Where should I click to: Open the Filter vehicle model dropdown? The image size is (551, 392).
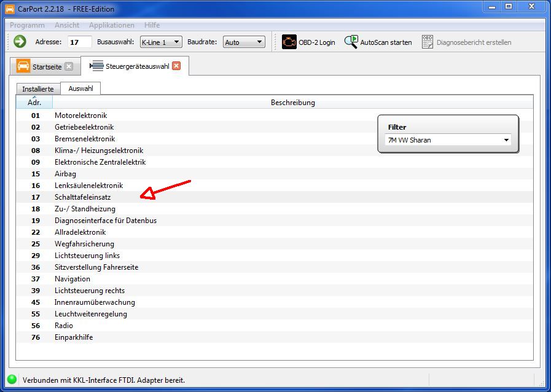click(x=448, y=140)
